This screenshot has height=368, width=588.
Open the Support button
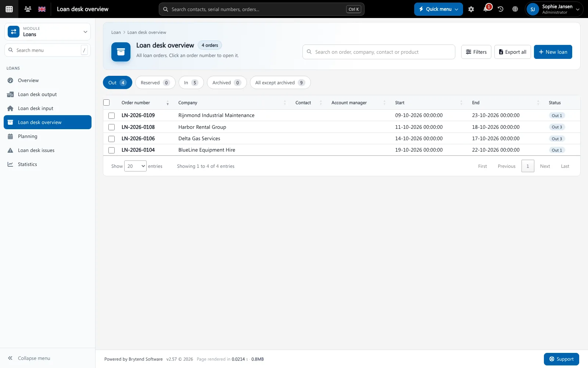[x=561, y=359]
